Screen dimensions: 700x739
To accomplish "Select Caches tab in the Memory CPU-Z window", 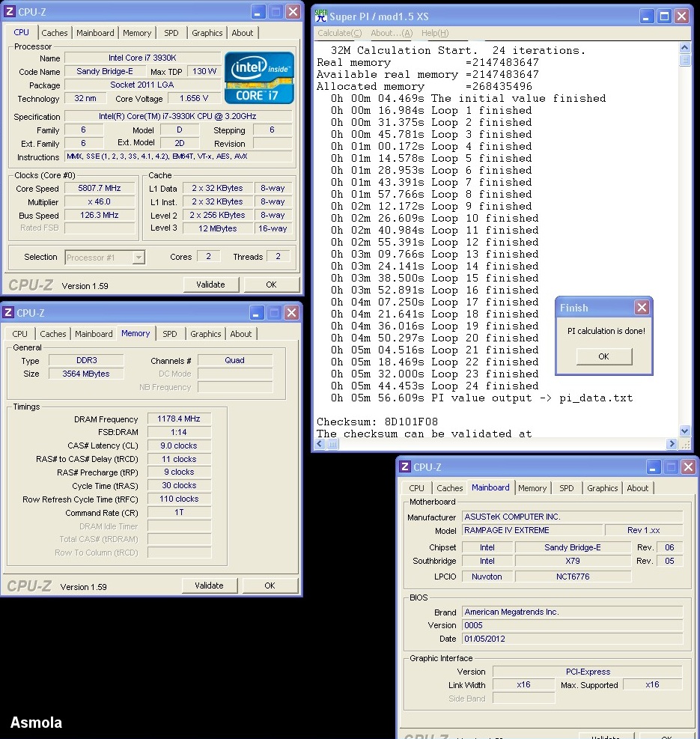I will pyautogui.click(x=53, y=334).
